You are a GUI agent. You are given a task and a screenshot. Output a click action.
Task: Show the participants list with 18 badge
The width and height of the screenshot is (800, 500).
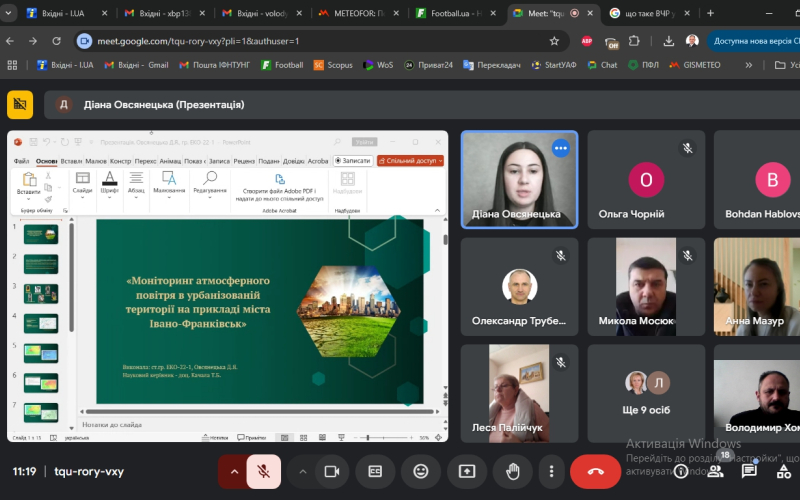coord(715,470)
